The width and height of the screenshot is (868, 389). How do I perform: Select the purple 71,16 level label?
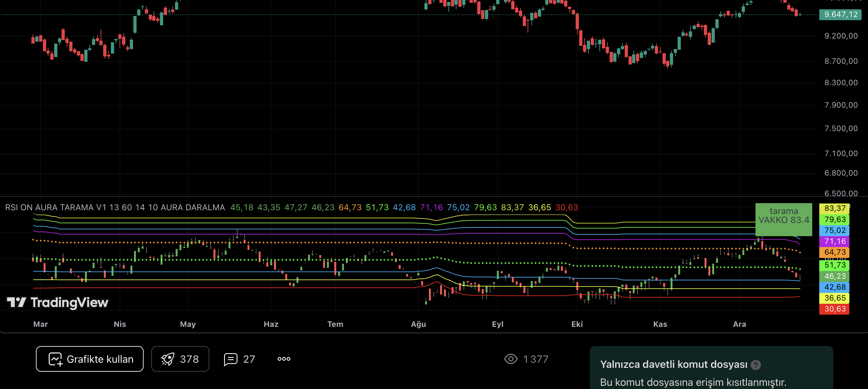[834, 241]
